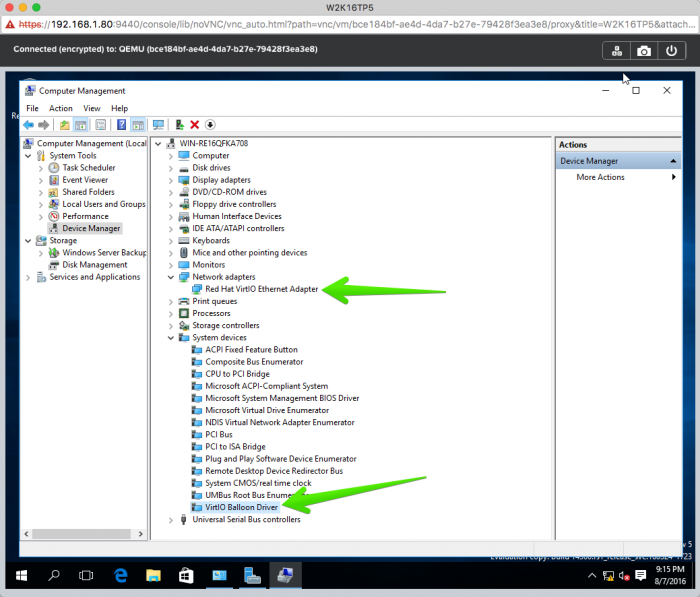700x597 pixels.
Task: Click the Keyboards category
Action: (x=211, y=241)
